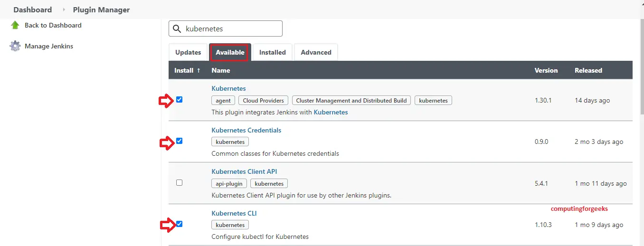The height and width of the screenshot is (246, 644).
Task: Open the Installed tab
Action: [x=273, y=52]
